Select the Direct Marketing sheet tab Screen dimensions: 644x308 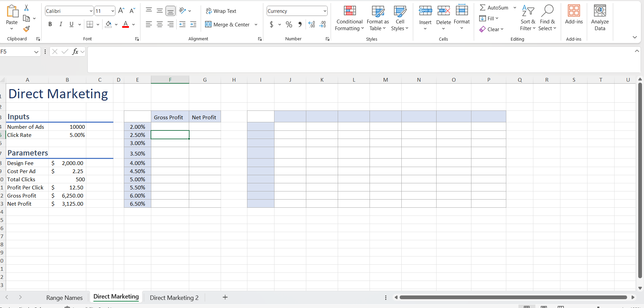click(x=116, y=297)
